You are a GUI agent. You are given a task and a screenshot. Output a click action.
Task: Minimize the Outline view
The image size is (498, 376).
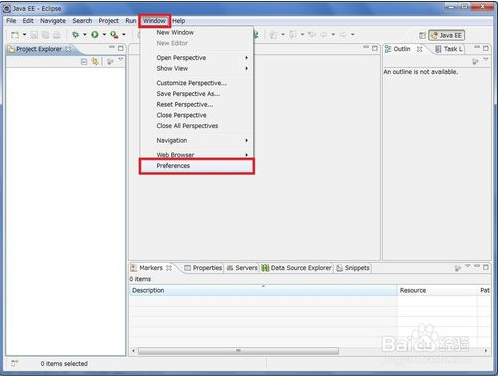[x=477, y=47]
